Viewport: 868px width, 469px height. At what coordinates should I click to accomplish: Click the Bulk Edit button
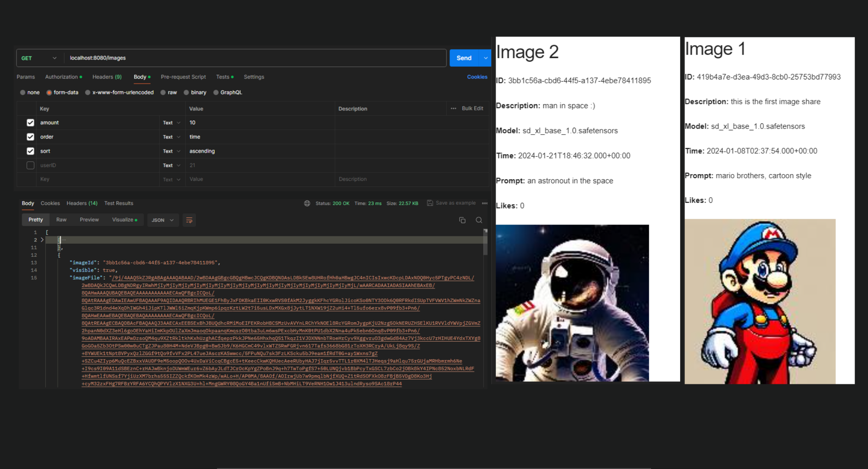472,109
